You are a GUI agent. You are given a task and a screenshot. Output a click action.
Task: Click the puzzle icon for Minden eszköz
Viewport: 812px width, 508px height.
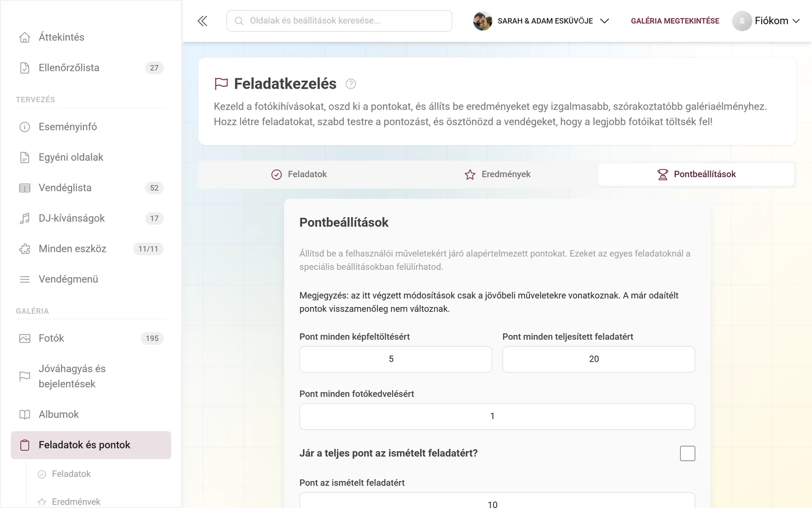click(x=25, y=249)
